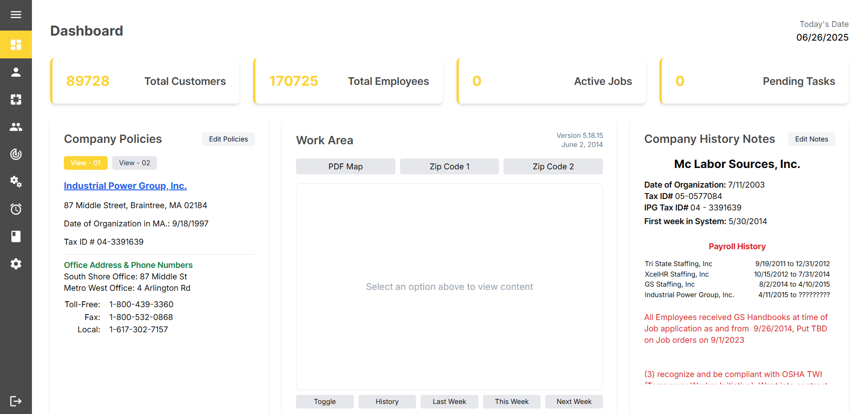
Task: Open the Industrial Power Group, Inc. link
Action: tap(125, 186)
